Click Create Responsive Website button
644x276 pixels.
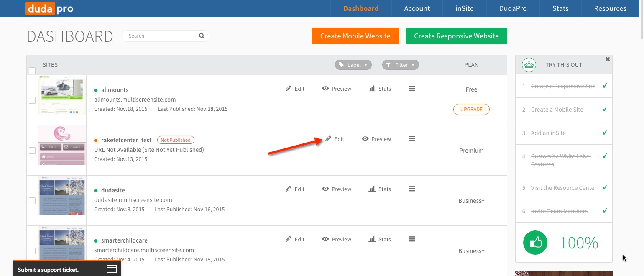456,36
